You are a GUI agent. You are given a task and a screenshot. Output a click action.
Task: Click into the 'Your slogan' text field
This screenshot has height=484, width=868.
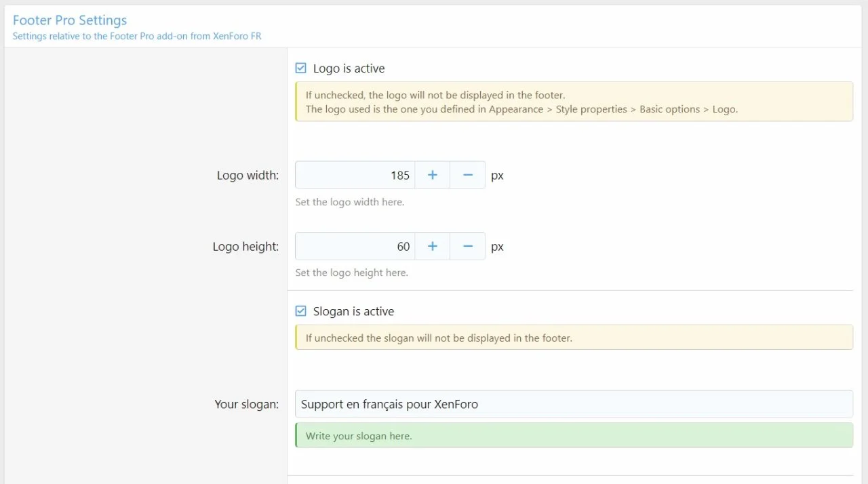coord(573,404)
